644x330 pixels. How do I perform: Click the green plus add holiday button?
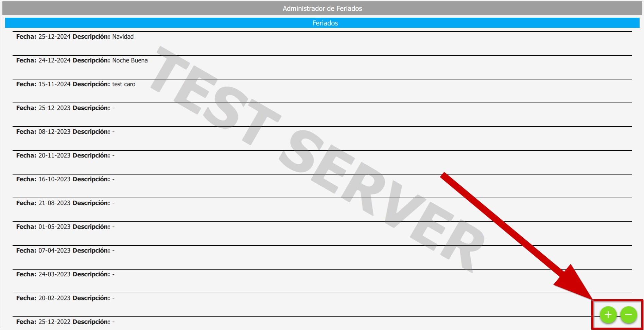pyautogui.click(x=608, y=315)
